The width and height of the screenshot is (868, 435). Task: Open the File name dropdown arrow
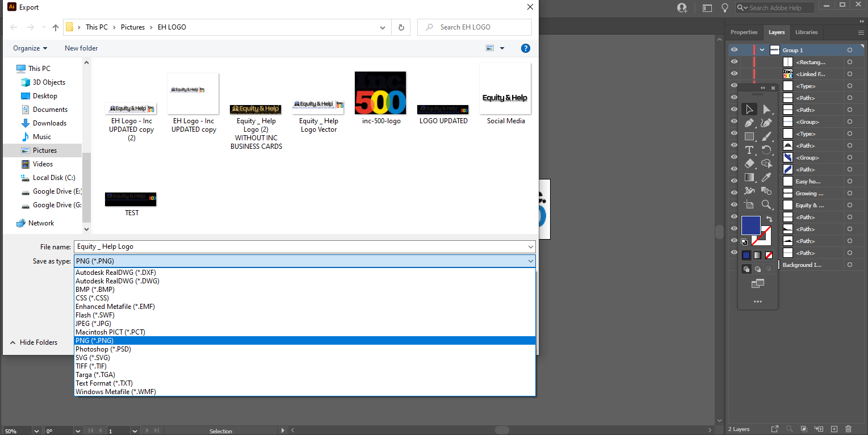coord(531,247)
